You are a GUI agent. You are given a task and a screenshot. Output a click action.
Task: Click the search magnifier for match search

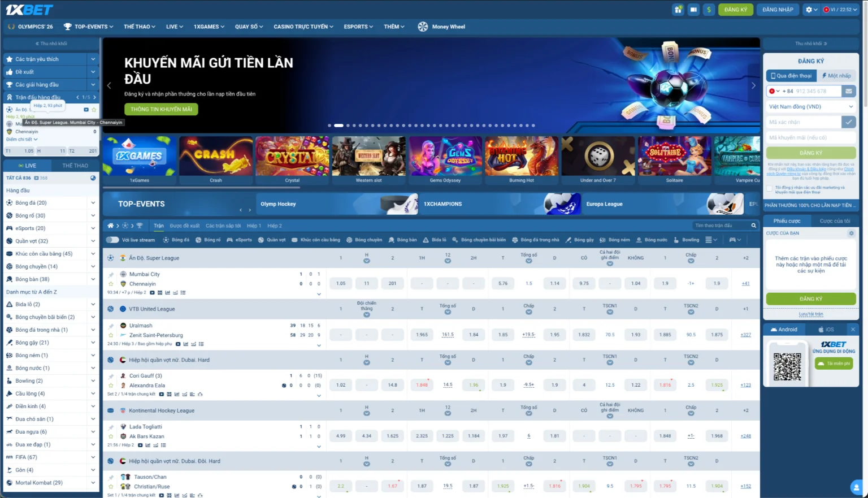click(753, 225)
